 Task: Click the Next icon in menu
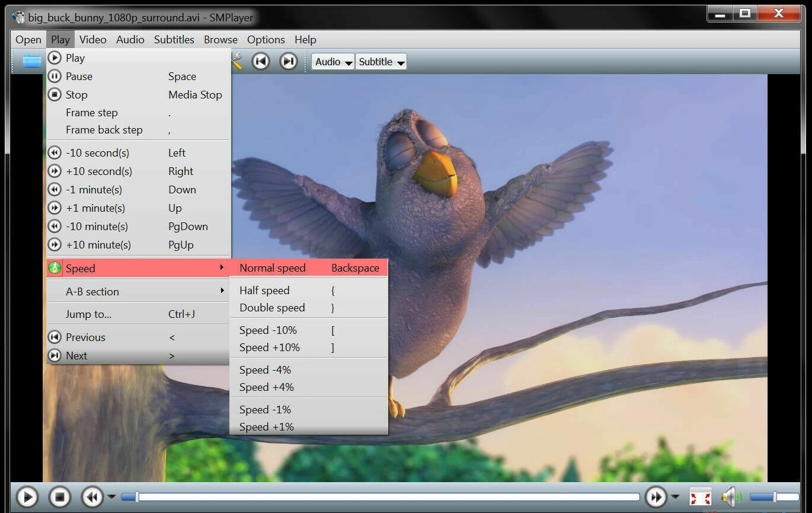click(55, 355)
